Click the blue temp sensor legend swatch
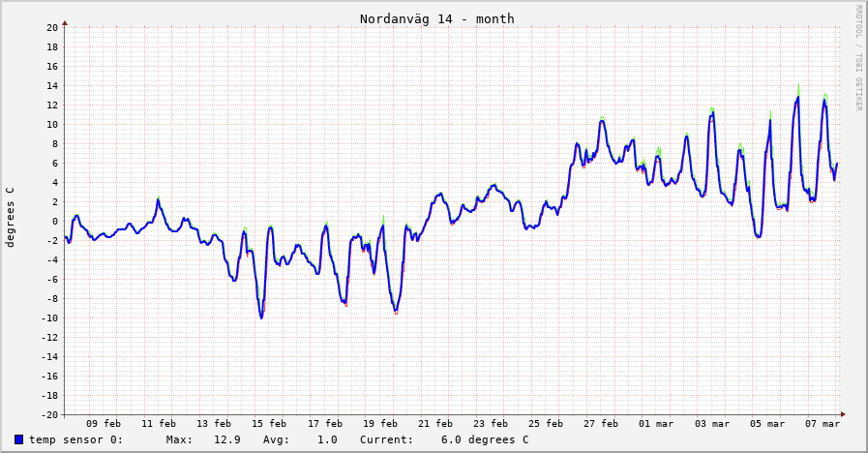868x453 pixels. click(x=19, y=439)
